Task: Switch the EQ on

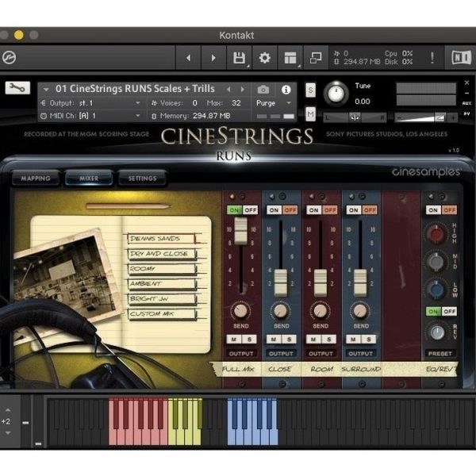Action: click(x=433, y=210)
